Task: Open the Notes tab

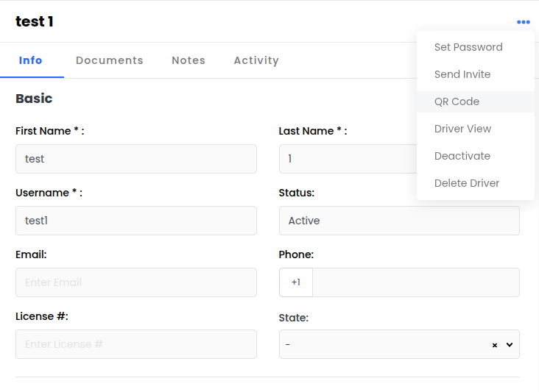Action: 189,60
